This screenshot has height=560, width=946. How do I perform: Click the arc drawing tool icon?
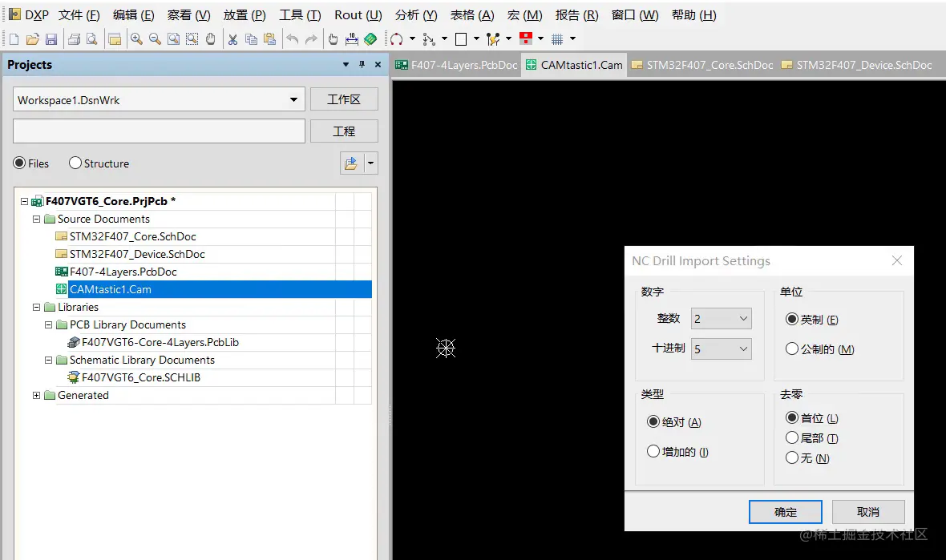[396, 39]
